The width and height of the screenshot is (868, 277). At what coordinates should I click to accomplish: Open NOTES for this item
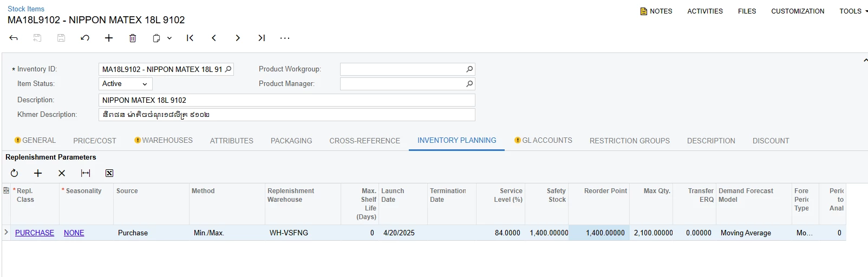coord(656,11)
